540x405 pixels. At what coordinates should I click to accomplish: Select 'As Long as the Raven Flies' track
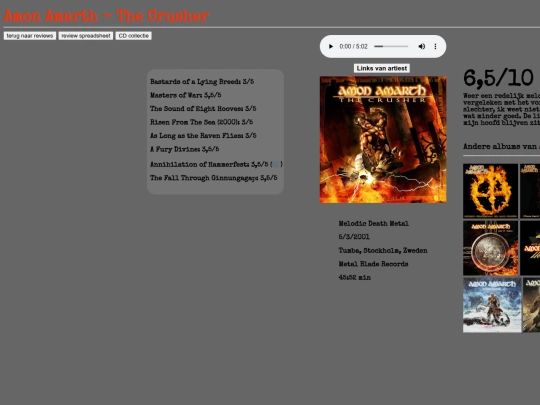coord(203,135)
